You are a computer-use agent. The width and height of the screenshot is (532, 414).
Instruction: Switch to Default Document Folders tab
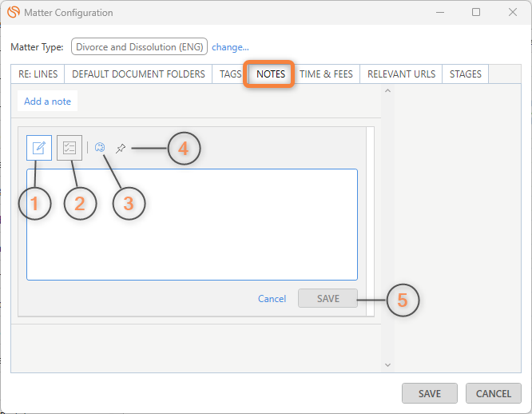tap(137, 74)
